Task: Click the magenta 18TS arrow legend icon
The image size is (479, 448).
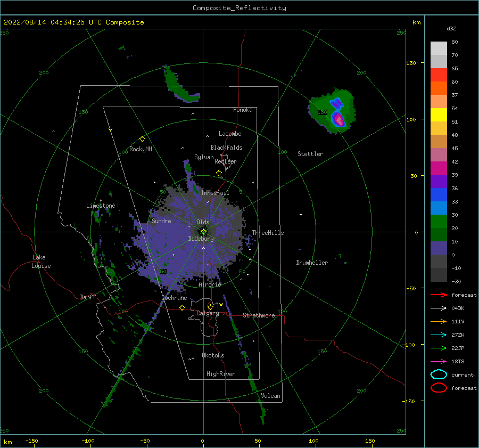Action: (x=439, y=362)
